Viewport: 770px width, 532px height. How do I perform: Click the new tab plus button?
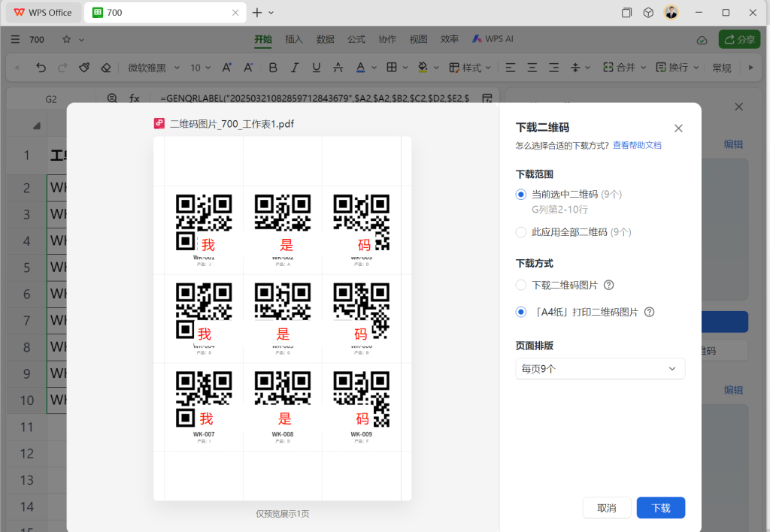tap(257, 13)
